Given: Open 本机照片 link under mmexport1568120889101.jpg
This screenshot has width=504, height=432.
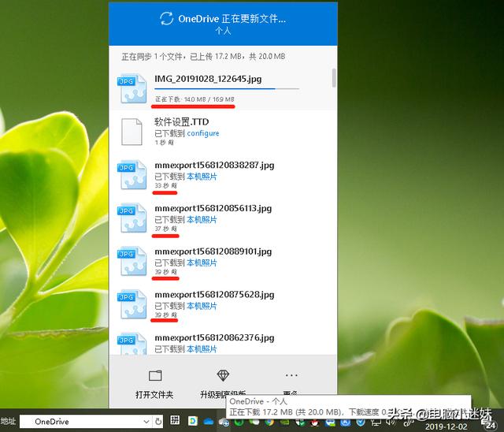Looking at the screenshot, I should point(202,263).
